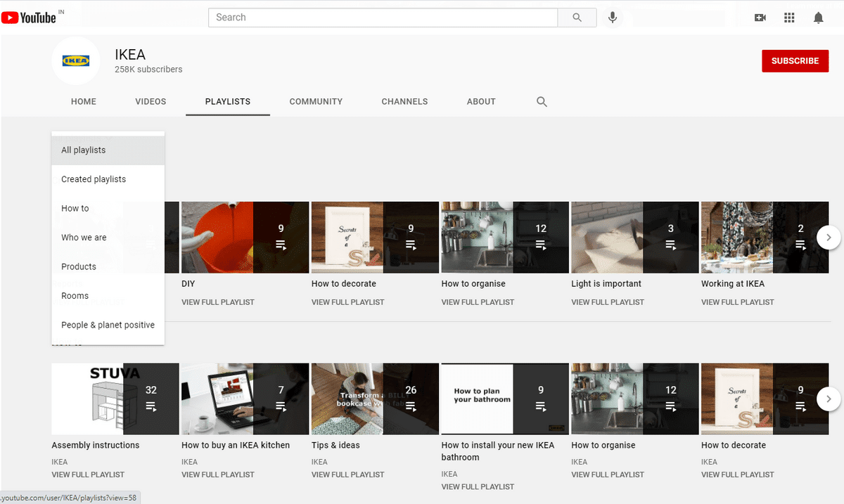Open the COMMUNITY tab
The height and width of the screenshot is (504, 844).
[x=316, y=102]
